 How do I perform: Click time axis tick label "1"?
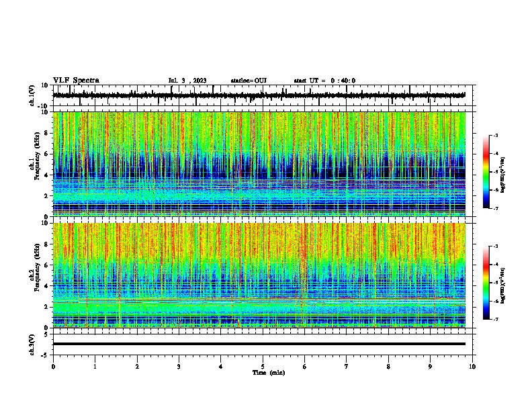point(95,367)
